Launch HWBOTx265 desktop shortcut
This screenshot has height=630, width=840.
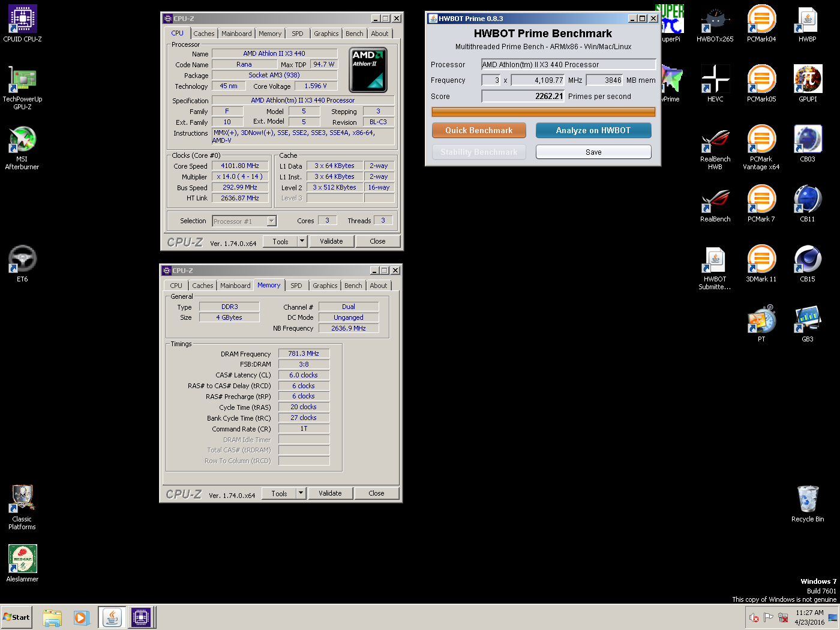715,24
